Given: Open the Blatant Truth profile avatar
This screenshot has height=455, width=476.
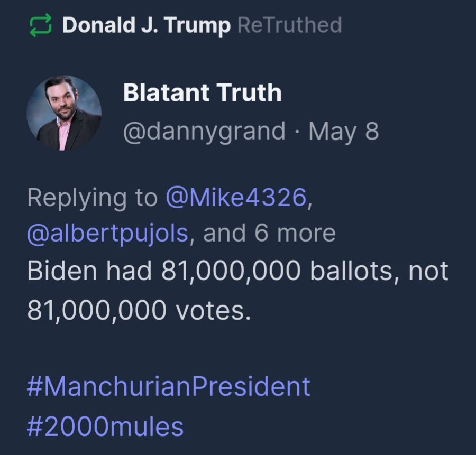Looking at the screenshot, I should pyautogui.click(x=64, y=113).
